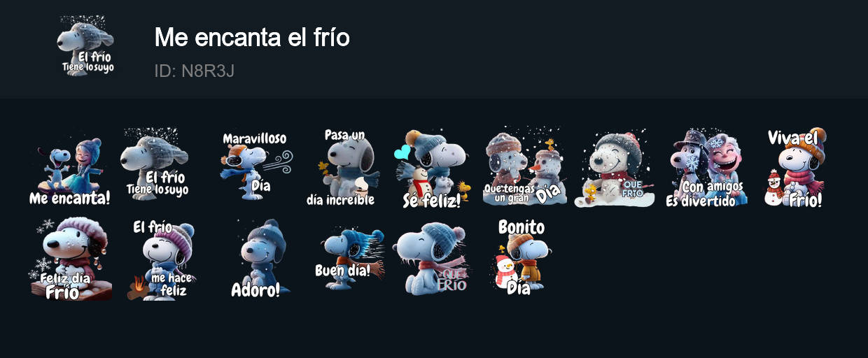Screen dimensions: 868x358
Task: Click the pack cover icon in header
Action: pyautogui.click(x=85, y=46)
